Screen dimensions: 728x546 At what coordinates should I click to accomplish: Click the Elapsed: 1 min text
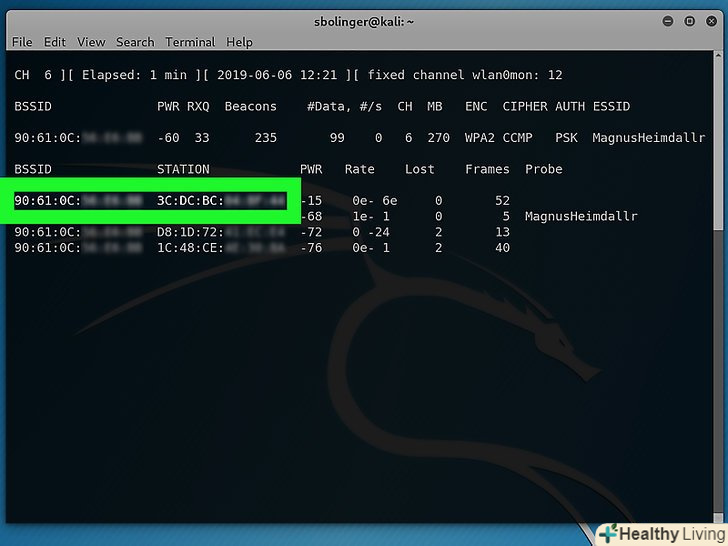(x=135, y=75)
